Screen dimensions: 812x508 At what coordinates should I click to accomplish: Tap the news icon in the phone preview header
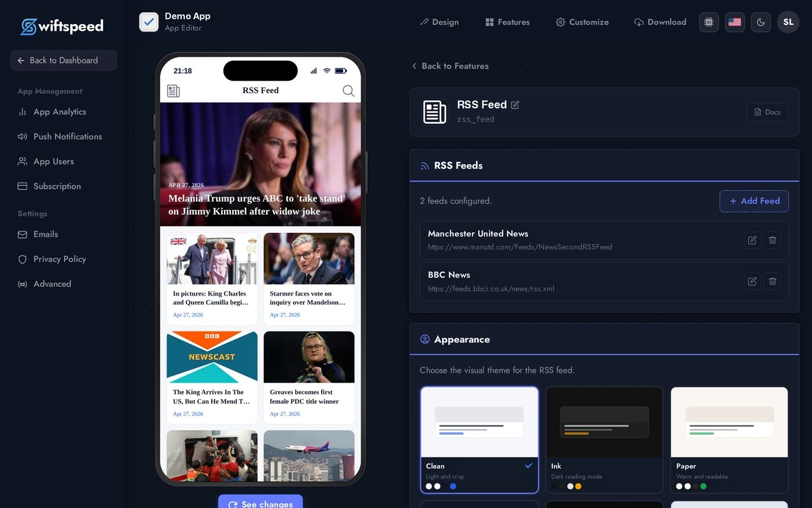[173, 91]
